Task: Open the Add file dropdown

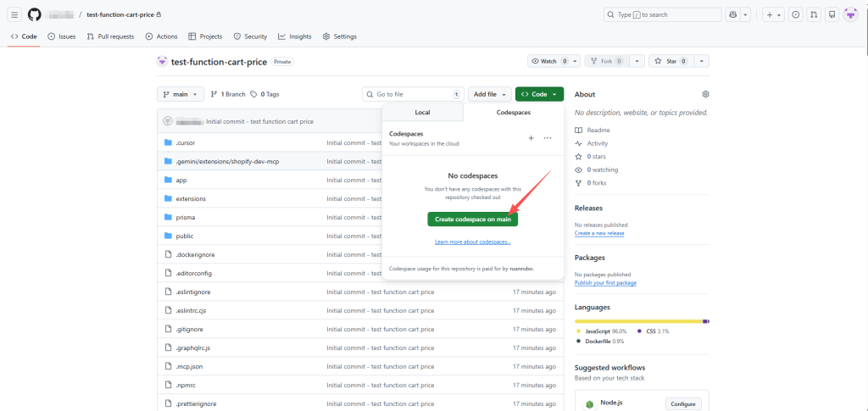Action: (491, 94)
